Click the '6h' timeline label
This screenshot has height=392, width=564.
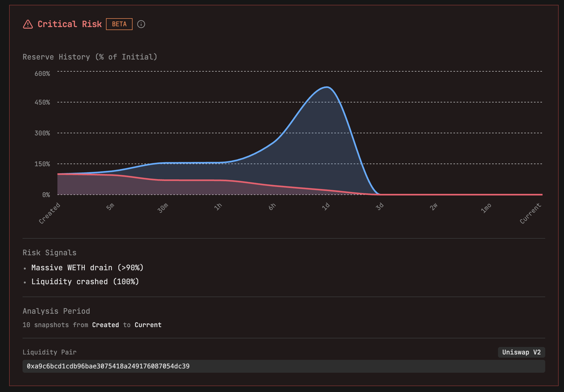click(x=272, y=207)
